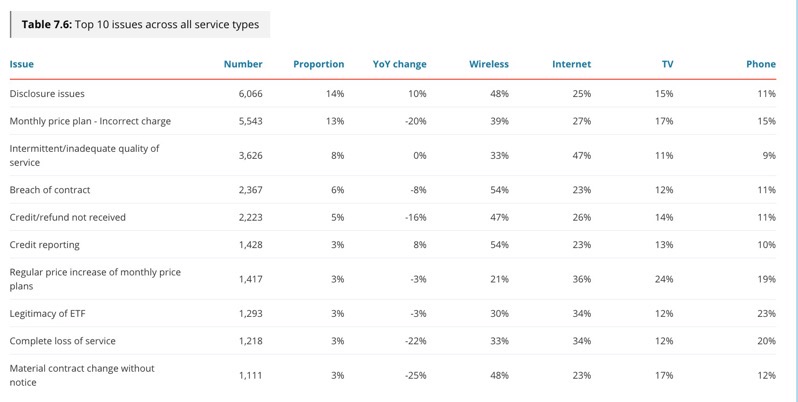Screen dimensions: 798x402
Task: Click the Wireless column header
Action: point(489,64)
